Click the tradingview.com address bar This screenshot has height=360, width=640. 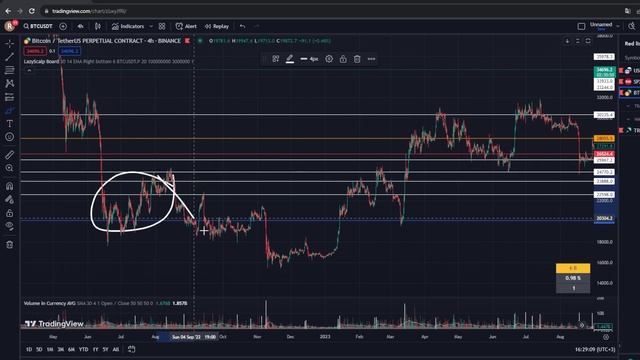(x=89, y=11)
